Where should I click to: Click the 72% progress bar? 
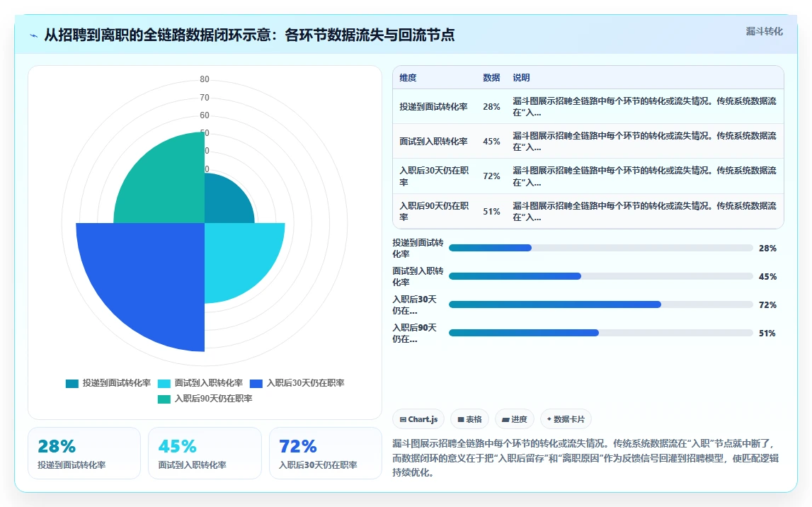(x=601, y=304)
